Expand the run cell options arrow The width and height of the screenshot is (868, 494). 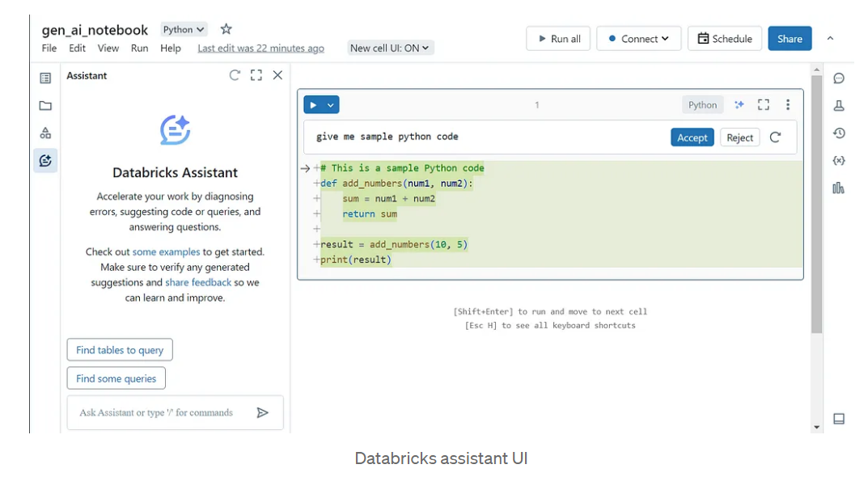point(331,105)
